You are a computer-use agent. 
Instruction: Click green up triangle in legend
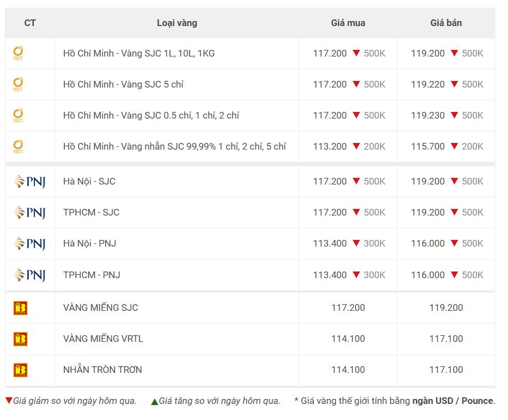pos(155,402)
